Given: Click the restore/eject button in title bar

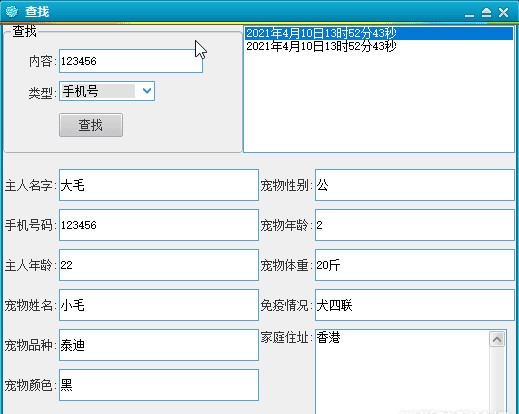Looking at the screenshot, I should coord(486,13).
